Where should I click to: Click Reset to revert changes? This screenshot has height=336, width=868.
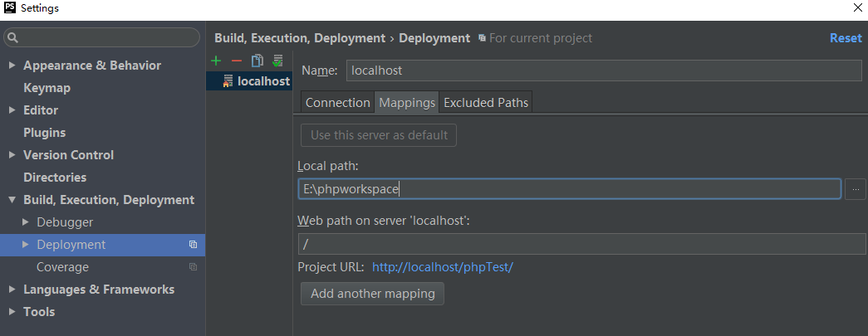[846, 38]
